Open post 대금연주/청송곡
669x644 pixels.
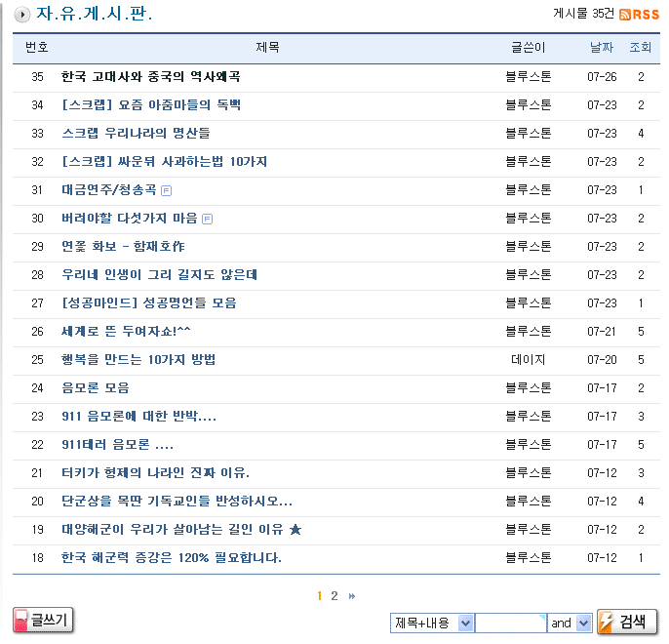[109, 190]
